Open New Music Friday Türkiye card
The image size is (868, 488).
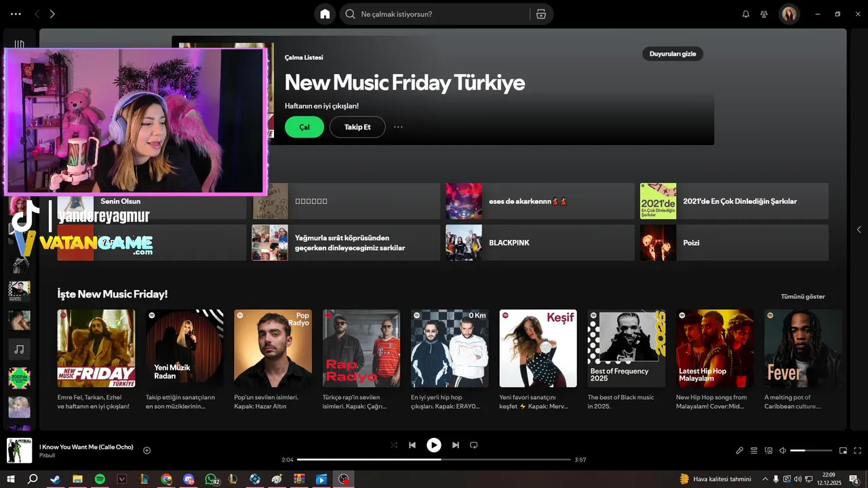click(96, 360)
